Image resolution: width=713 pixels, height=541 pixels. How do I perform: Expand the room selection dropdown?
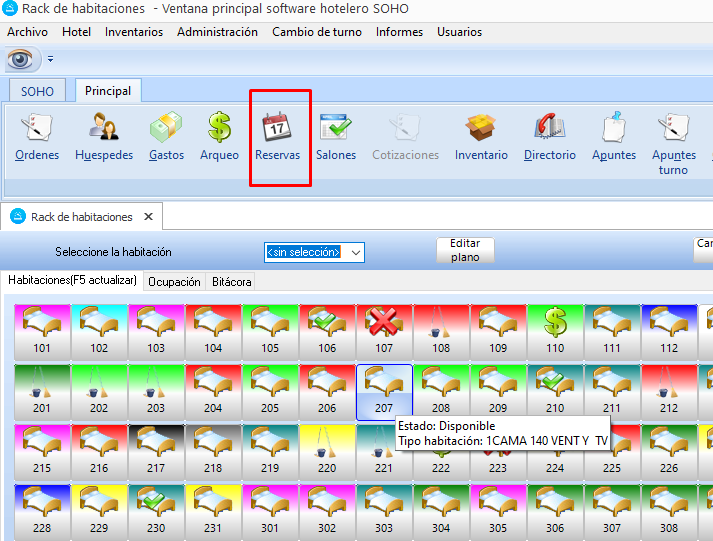355,252
